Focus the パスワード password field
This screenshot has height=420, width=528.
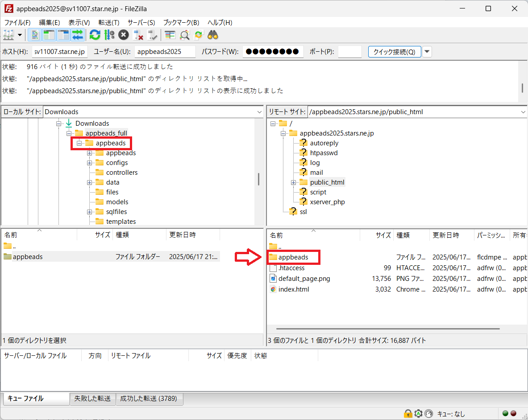pyautogui.click(x=273, y=52)
